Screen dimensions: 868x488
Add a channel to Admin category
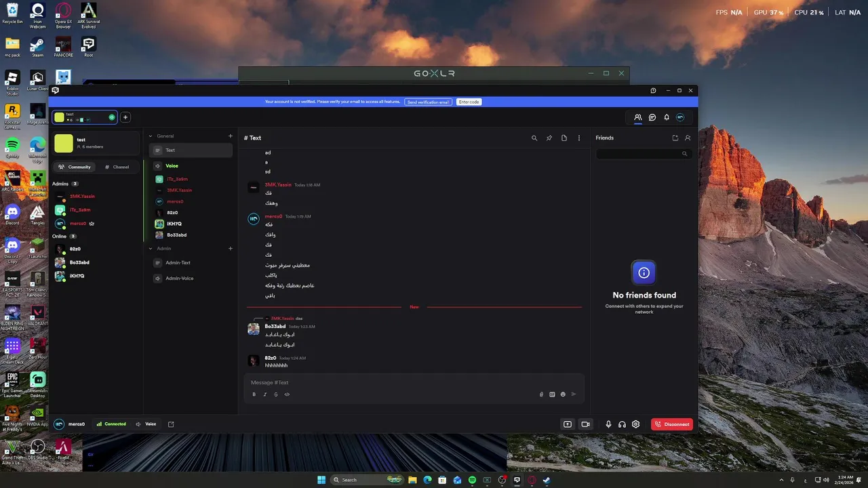click(231, 249)
